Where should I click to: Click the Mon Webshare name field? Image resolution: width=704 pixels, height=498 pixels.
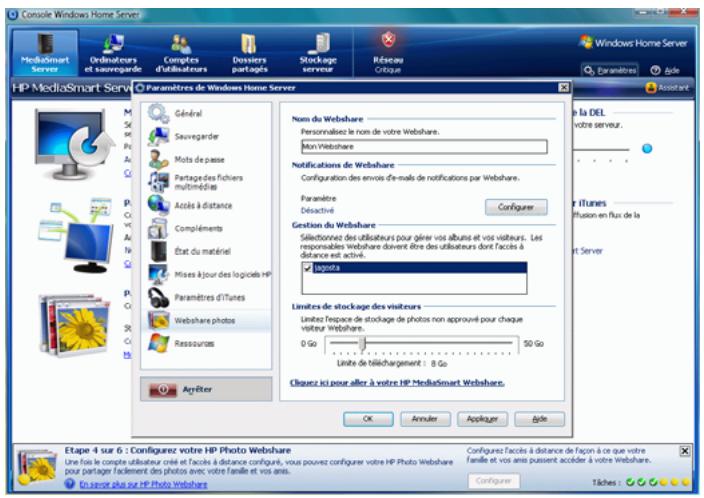424,146
